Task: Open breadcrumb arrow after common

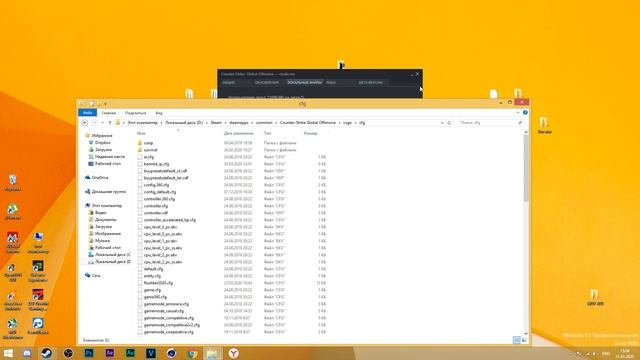Action: [x=276, y=123]
